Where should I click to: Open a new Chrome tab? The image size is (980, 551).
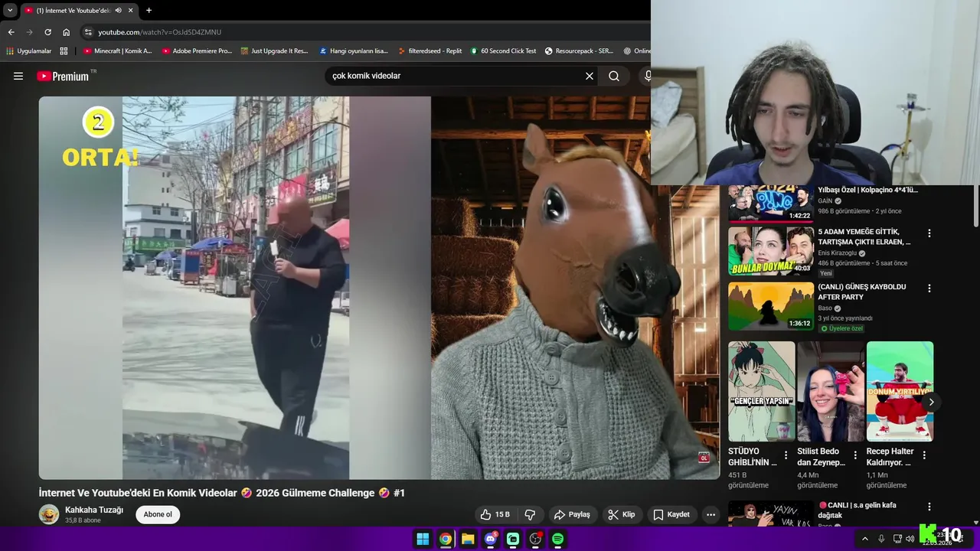point(149,11)
